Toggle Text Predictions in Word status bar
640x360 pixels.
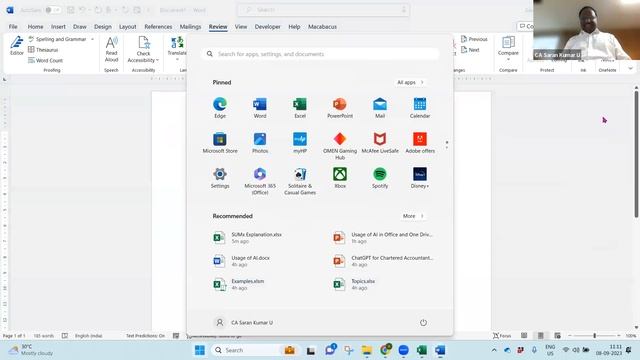tap(145, 336)
